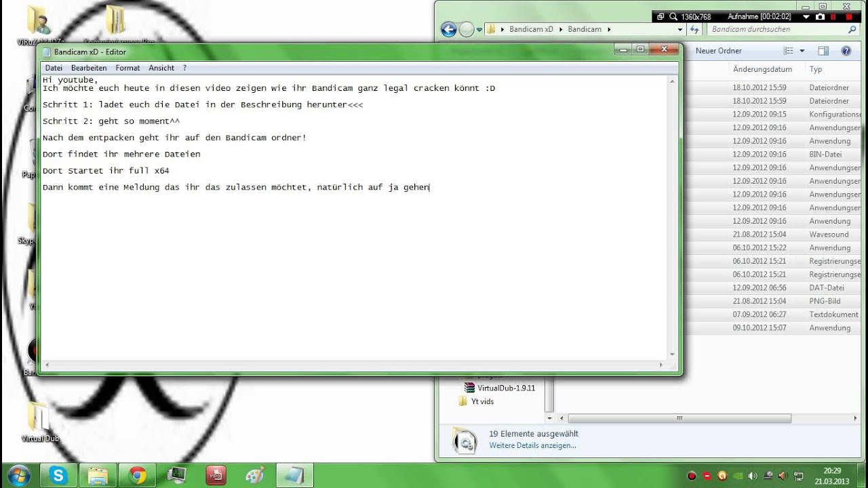Image resolution: width=868 pixels, height=488 pixels.
Task: Click the NVIDIA tray icon
Action: pyautogui.click(x=738, y=476)
